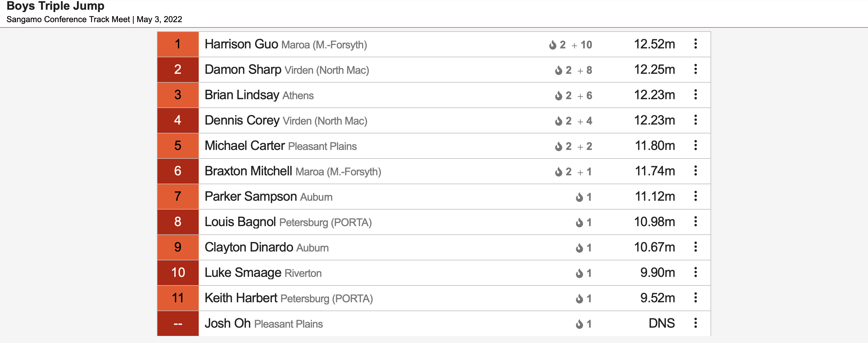The width and height of the screenshot is (868, 343).
Task: Click the flame icon in Harrison Guo's row
Action: pyautogui.click(x=553, y=45)
